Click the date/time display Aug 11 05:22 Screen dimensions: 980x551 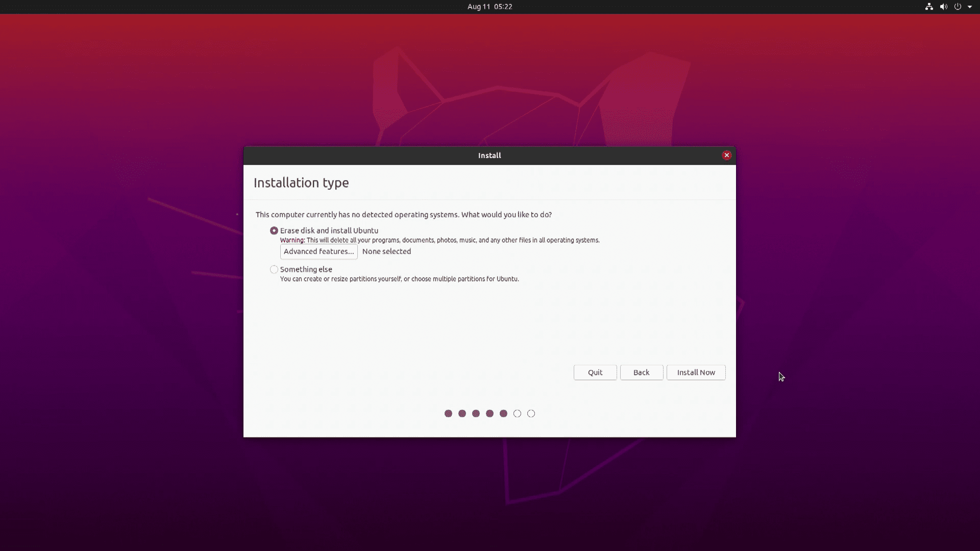pos(489,6)
